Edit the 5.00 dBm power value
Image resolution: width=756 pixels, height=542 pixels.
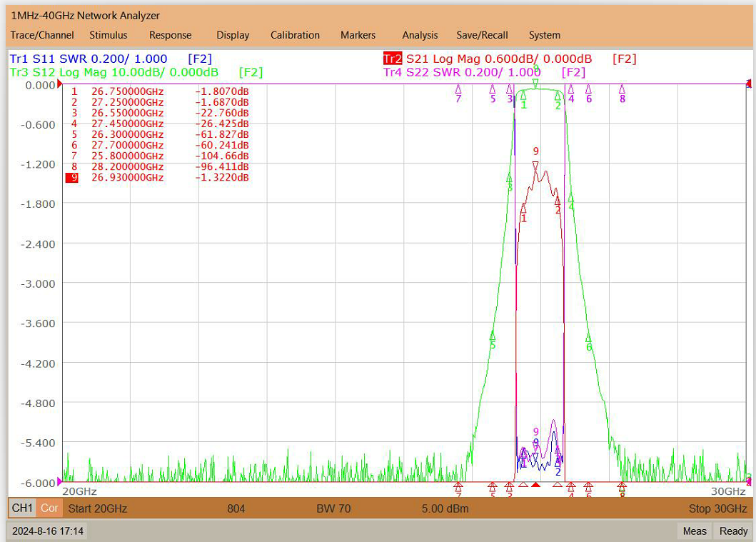pyautogui.click(x=445, y=508)
